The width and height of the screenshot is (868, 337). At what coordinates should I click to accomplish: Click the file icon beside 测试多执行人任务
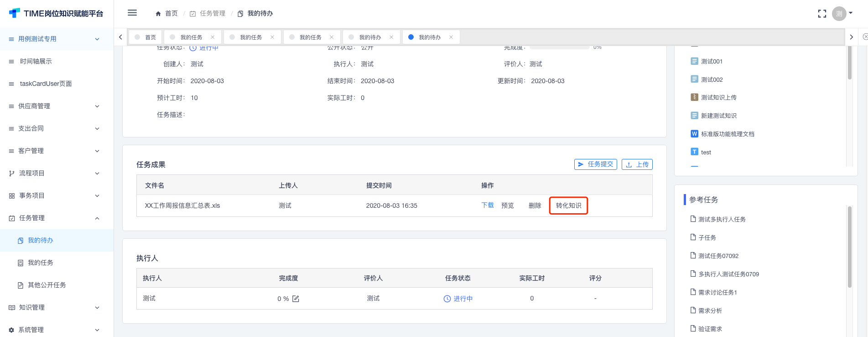point(693,219)
